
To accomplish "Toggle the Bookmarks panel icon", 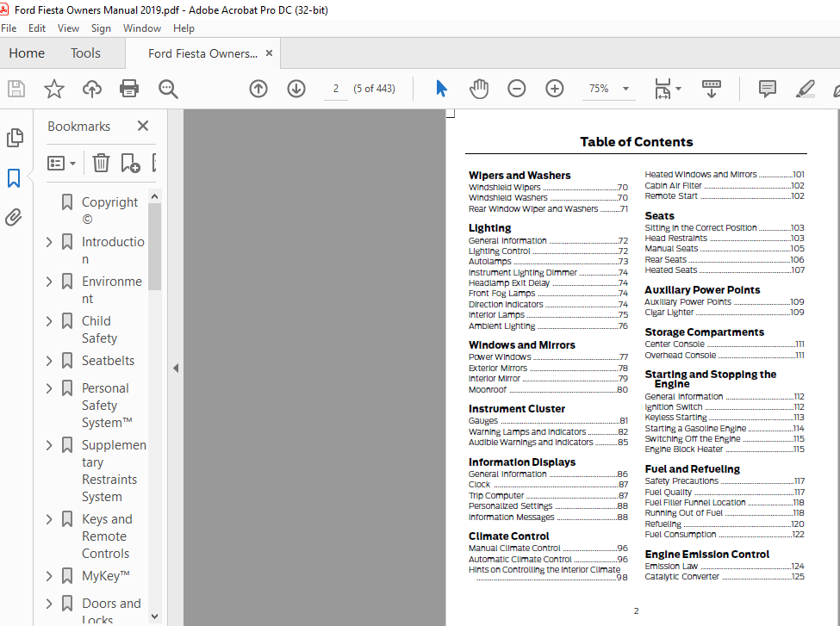I will coord(14,177).
